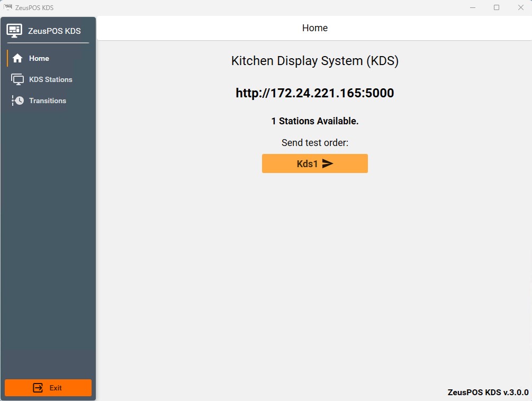Click the send arrow icon on Kds1
532x401 pixels.
328,163
